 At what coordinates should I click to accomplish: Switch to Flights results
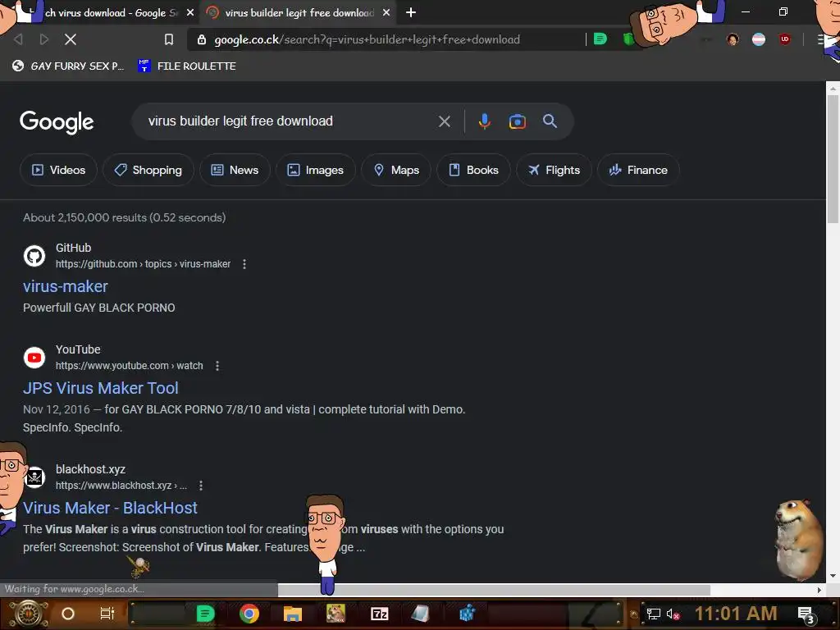pos(554,170)
